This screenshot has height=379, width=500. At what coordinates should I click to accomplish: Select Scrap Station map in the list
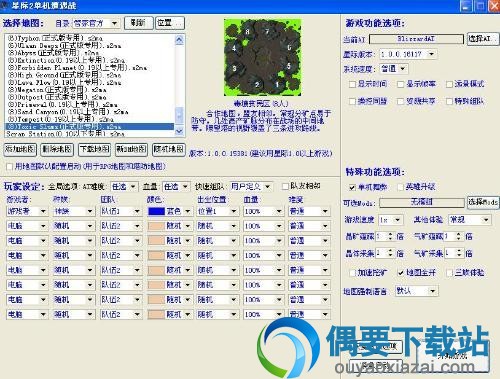pos(90,134)
